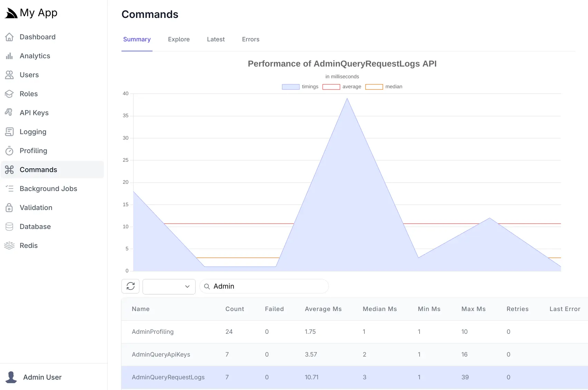The image size is (588, 390).
Task: Click the Dashboard home icon
Action: pyautogui.click(x=9, y=37)
